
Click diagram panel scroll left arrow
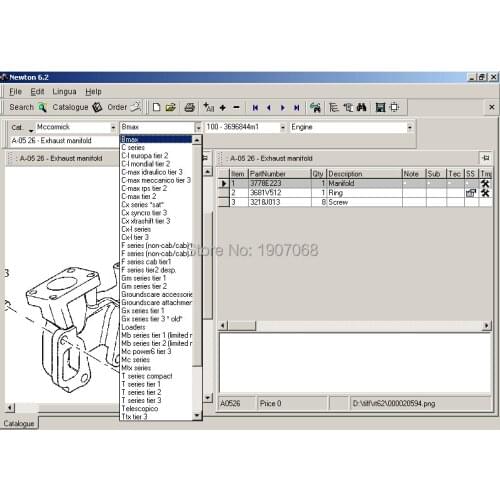10,407
